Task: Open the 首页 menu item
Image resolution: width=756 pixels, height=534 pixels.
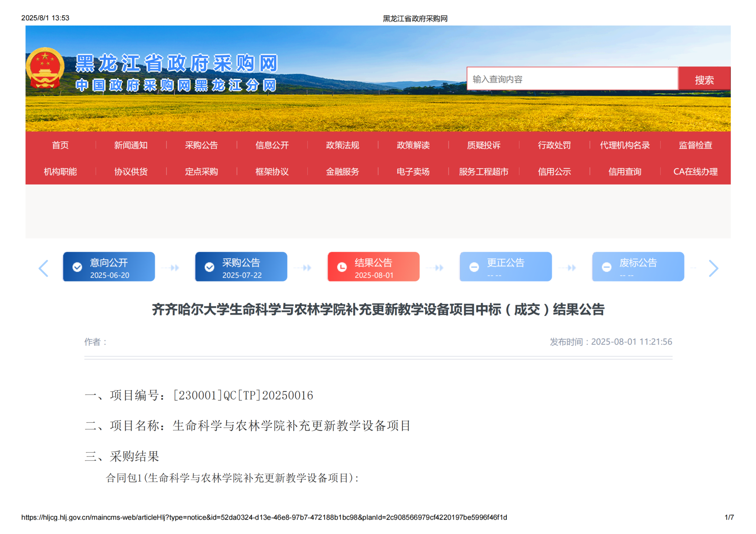Action: pyautogui.click(x=60, y=145)
